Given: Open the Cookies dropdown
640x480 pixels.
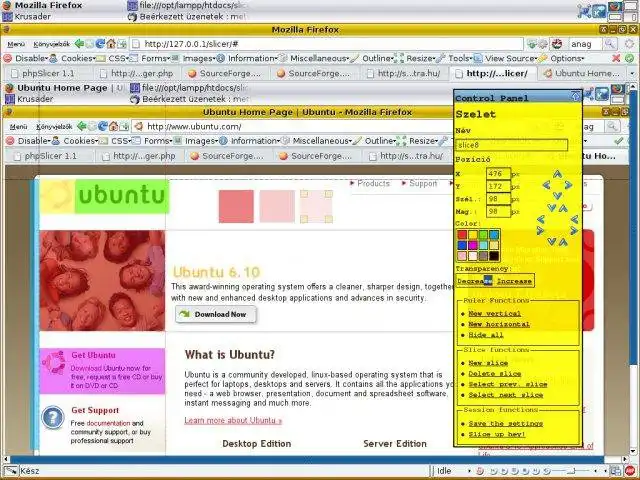Looking at the screenshot, I should (x=73, y=58).
